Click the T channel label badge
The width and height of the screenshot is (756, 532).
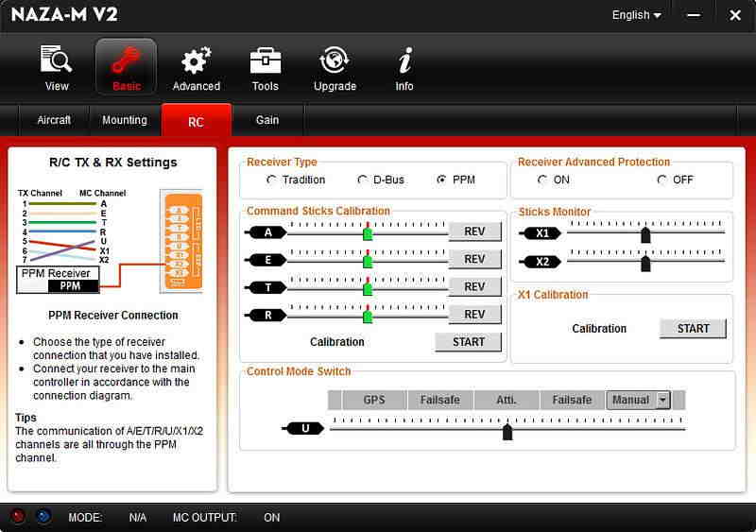pos(266,287)
